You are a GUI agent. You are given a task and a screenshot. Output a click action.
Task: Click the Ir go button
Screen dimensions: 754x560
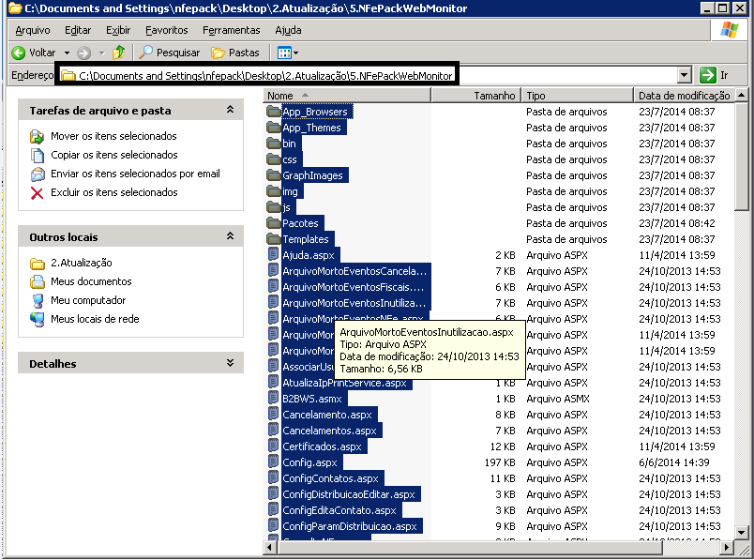715,75
